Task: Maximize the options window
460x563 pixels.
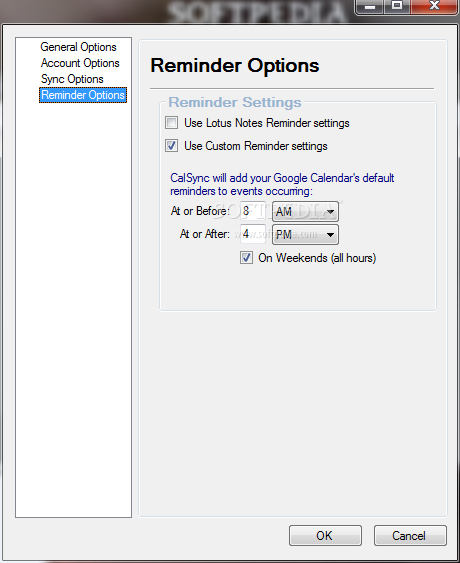Action: click(397, 6)
